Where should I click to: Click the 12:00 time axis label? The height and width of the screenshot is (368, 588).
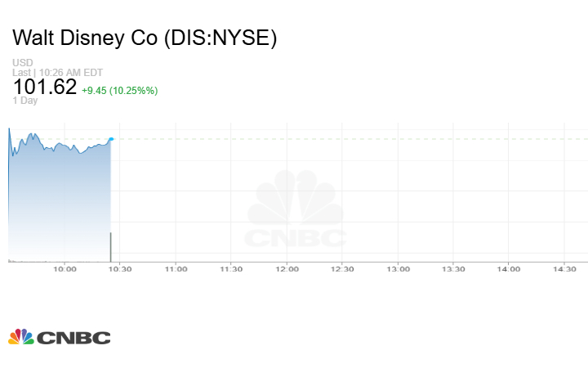coord(287,269)
